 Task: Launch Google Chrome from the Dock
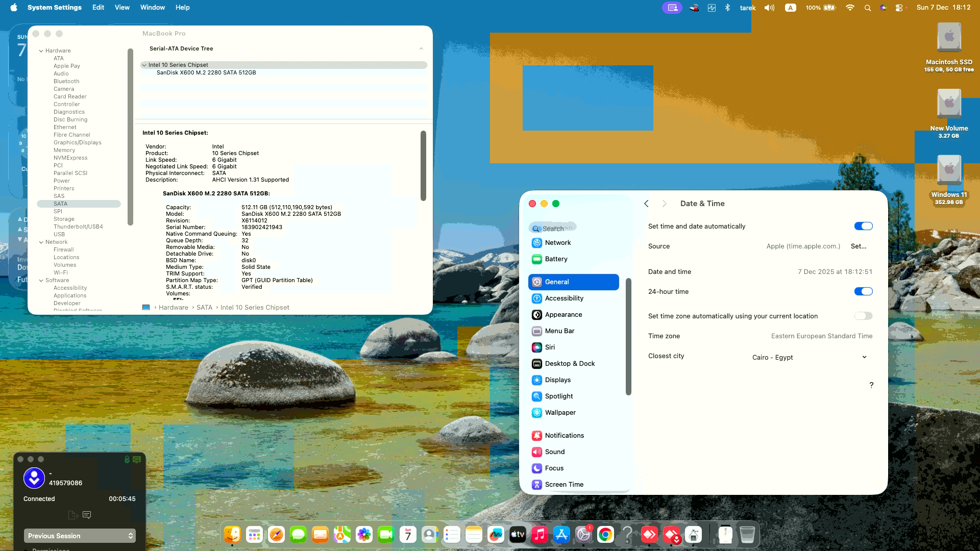[605, 535]
